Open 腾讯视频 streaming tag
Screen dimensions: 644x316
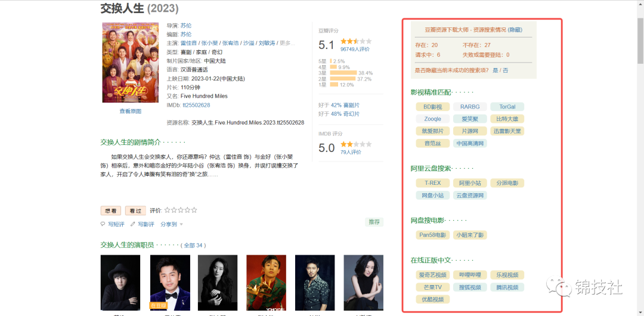tap(507, 287)
